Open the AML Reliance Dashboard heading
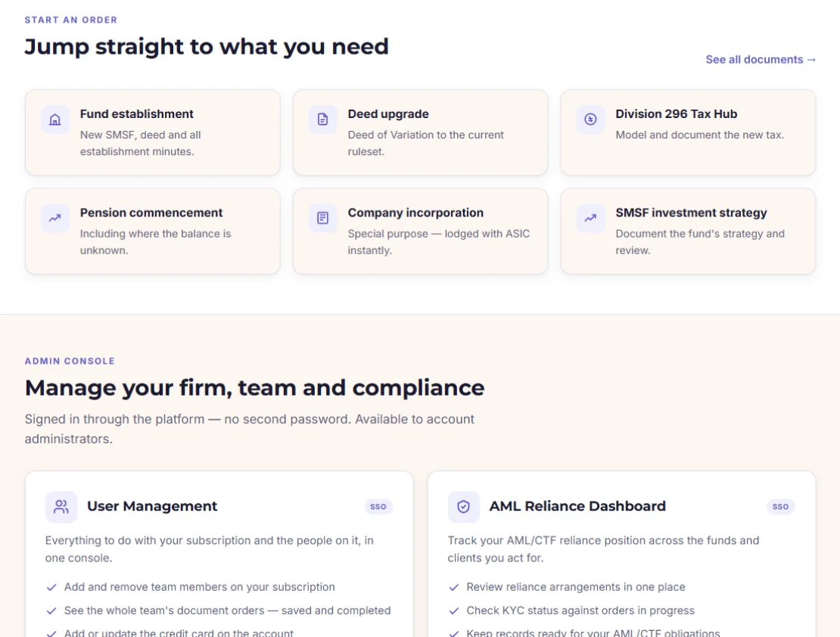Viewport: 840px width, 637px height. tap(577, 506)
